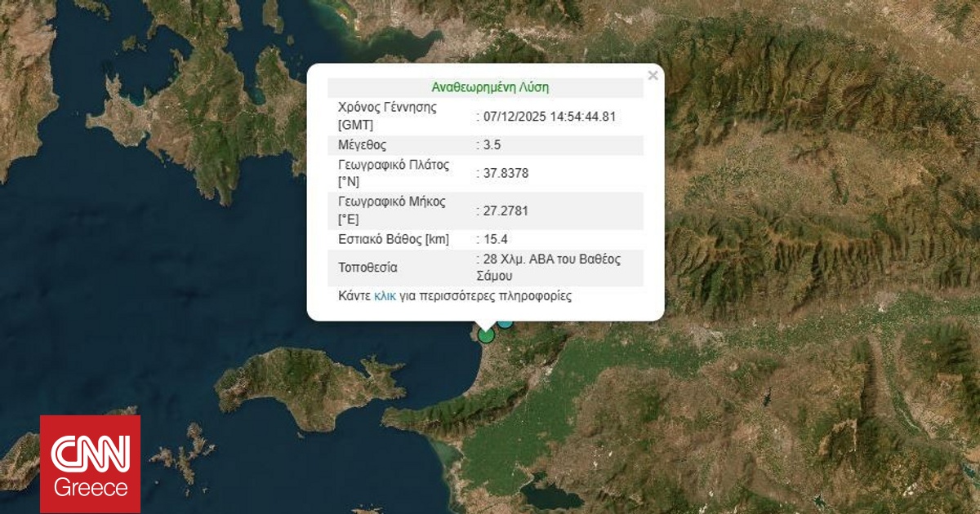Image resolution: width=980 pixels, height=514 pixels.
Task: Click the larger green quake dot on the coastline
Action: [x=486, y=336]
